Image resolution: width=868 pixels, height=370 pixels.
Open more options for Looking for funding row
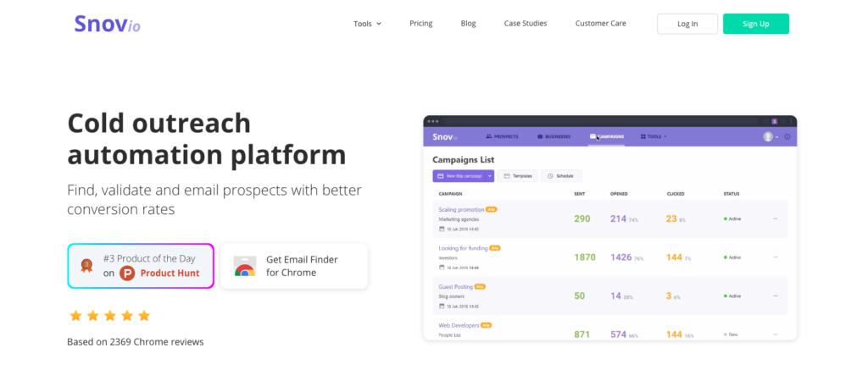coord(776,257)
